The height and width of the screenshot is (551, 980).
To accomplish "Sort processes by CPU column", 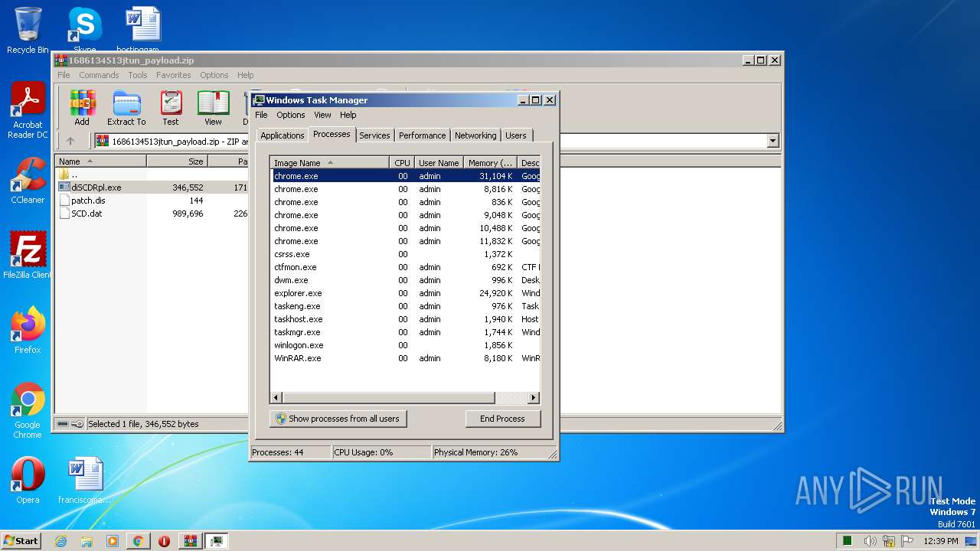I will coord(402,163).
